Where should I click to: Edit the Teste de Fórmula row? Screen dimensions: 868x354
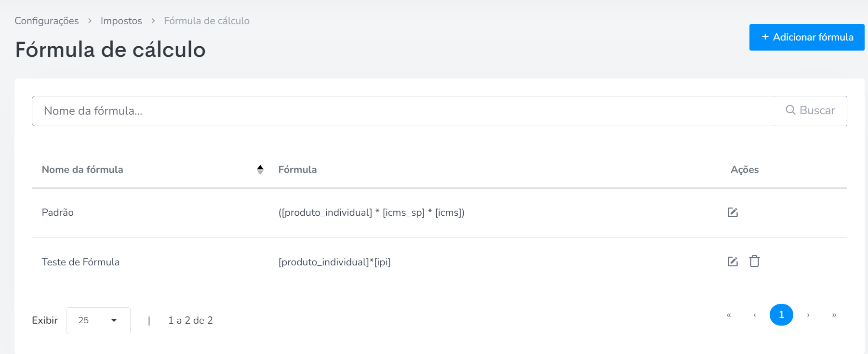(733, 262)
